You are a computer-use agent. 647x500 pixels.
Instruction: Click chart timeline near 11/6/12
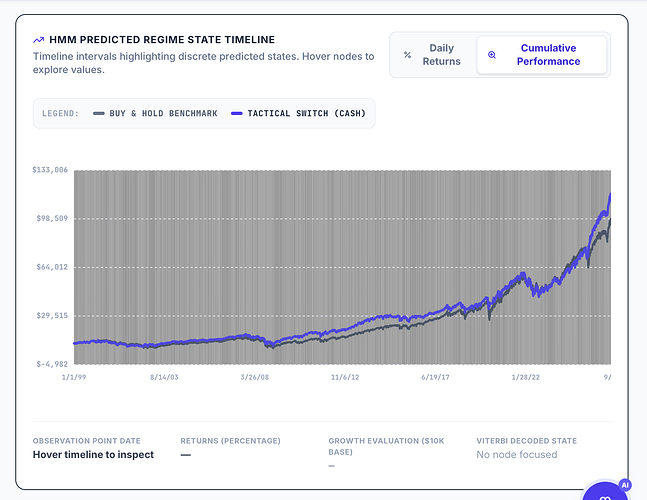(x=345, y=267)
